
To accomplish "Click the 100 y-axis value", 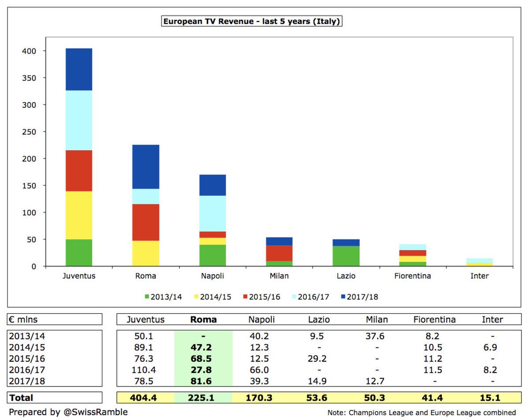I will pyautogui.click(x=28, y=212).
